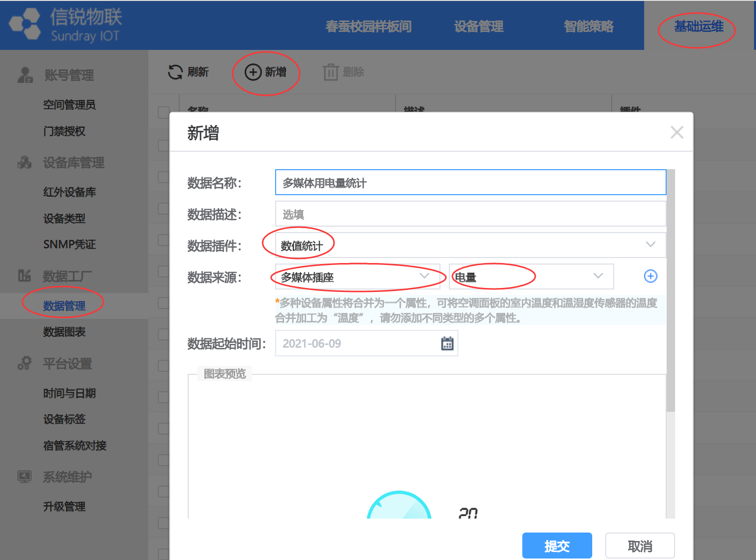
Task: Open the calendar date picker icon
Action: click(447, 343)
